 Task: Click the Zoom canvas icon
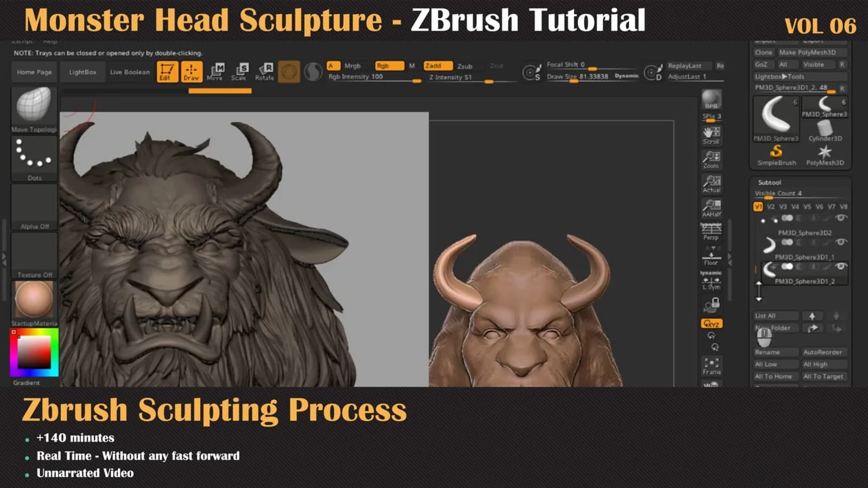711,159
